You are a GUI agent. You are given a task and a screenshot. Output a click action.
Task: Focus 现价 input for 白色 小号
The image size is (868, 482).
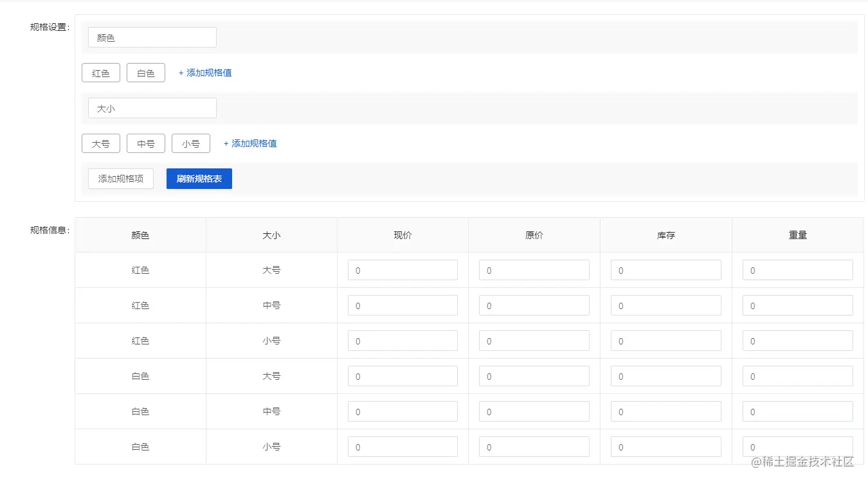[402, 447]
